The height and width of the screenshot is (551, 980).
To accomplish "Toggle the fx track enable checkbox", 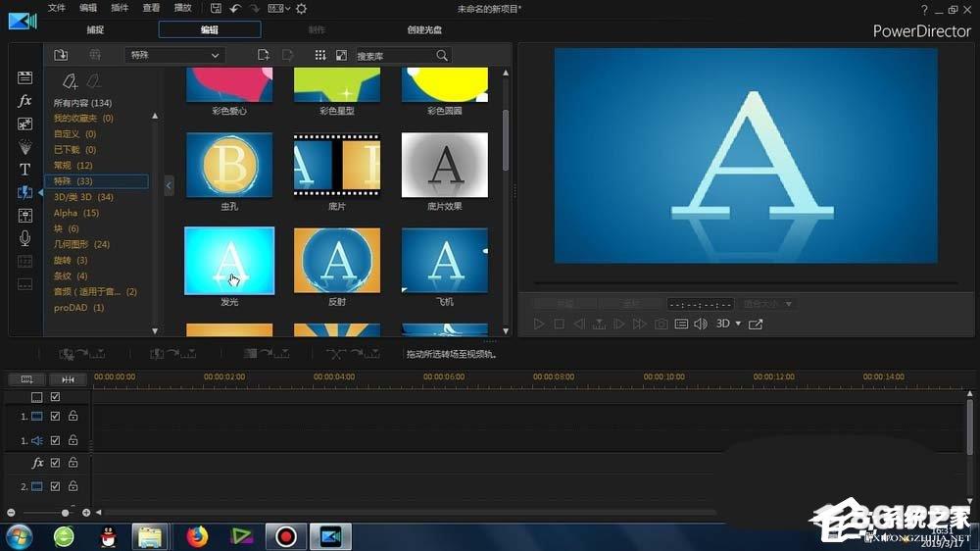I will 55,463.
